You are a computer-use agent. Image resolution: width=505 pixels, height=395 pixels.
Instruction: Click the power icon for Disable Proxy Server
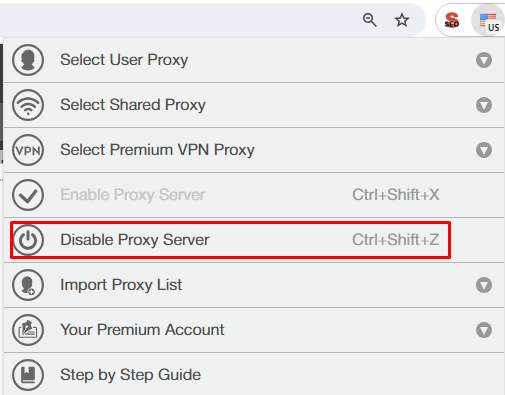(x=28, y=240)
